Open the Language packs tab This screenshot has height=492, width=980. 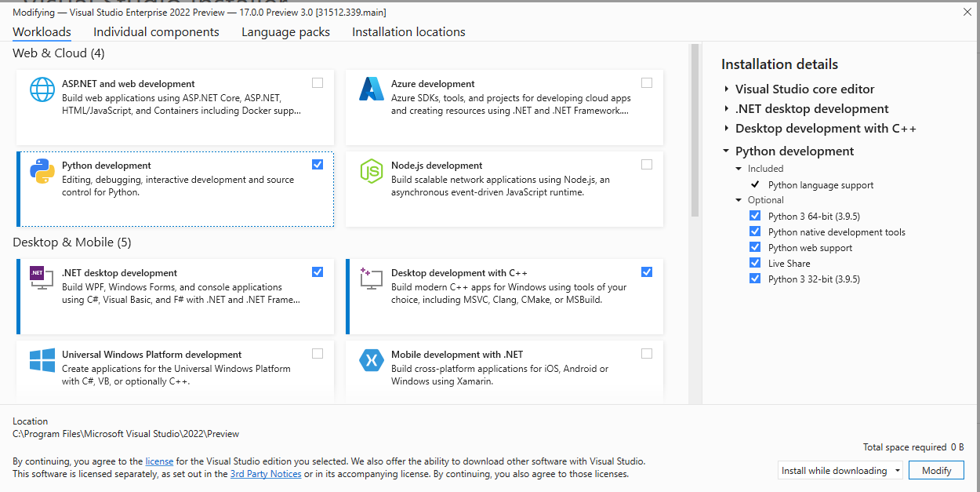(x=284, y=31)
